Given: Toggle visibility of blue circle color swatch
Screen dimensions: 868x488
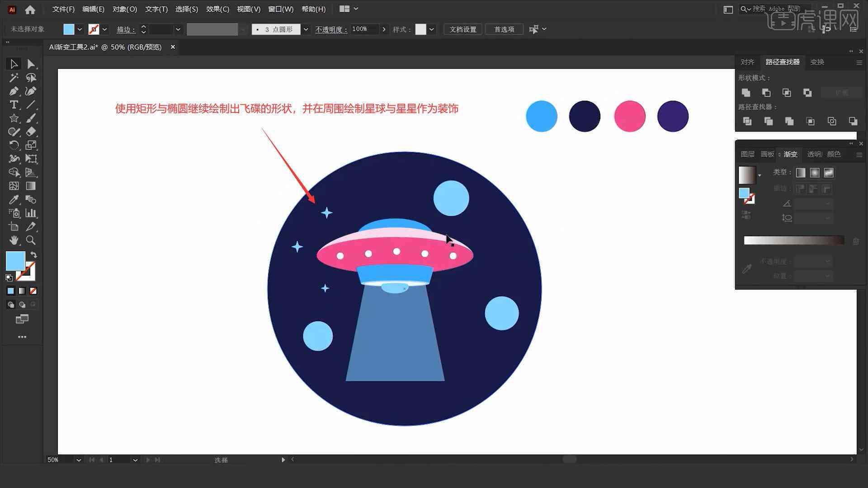Looking at the screenshot, I should 541,116.
